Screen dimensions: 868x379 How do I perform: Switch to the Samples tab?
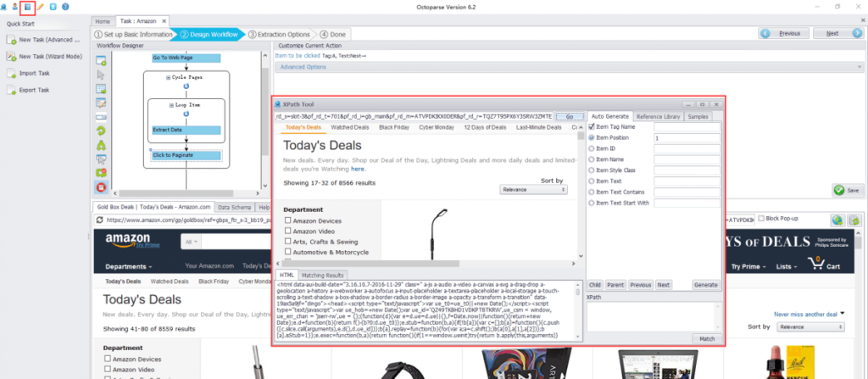(x=697, y=116)
